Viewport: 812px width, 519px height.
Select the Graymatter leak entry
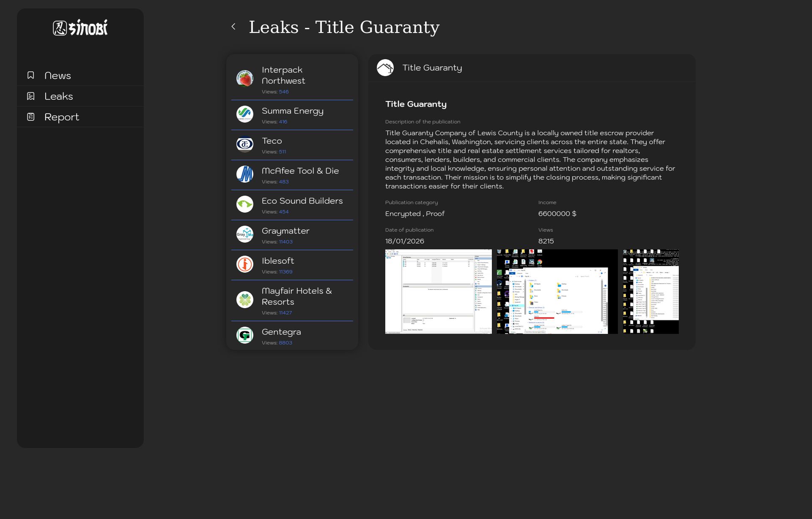pyautogui.click(x=285, y=231)
